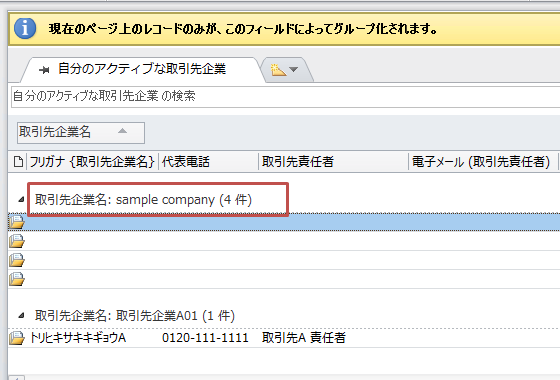Click the 取引先企業名 grouping box
This screenshot has width=560, height=380.
point(81,132)
